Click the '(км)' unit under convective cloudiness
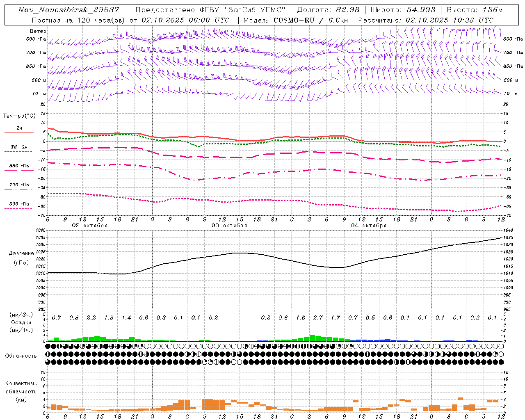This screenshot has height=420, width=525. 21,399
